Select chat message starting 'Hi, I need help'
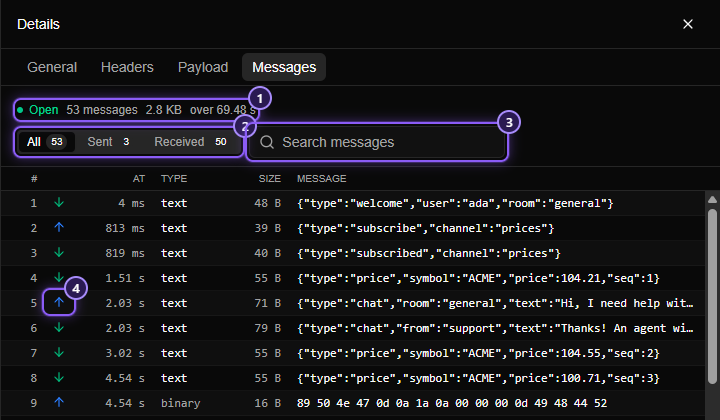Screen dimensions: 720x420 coord(353,303)
